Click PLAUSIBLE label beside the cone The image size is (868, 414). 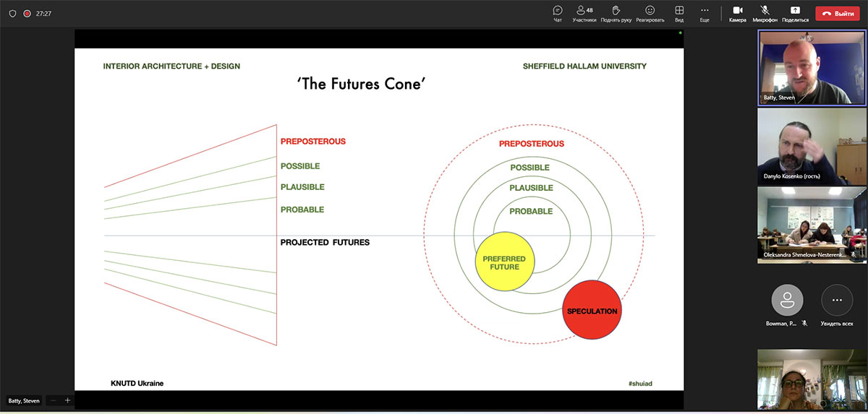pos(302,187)
